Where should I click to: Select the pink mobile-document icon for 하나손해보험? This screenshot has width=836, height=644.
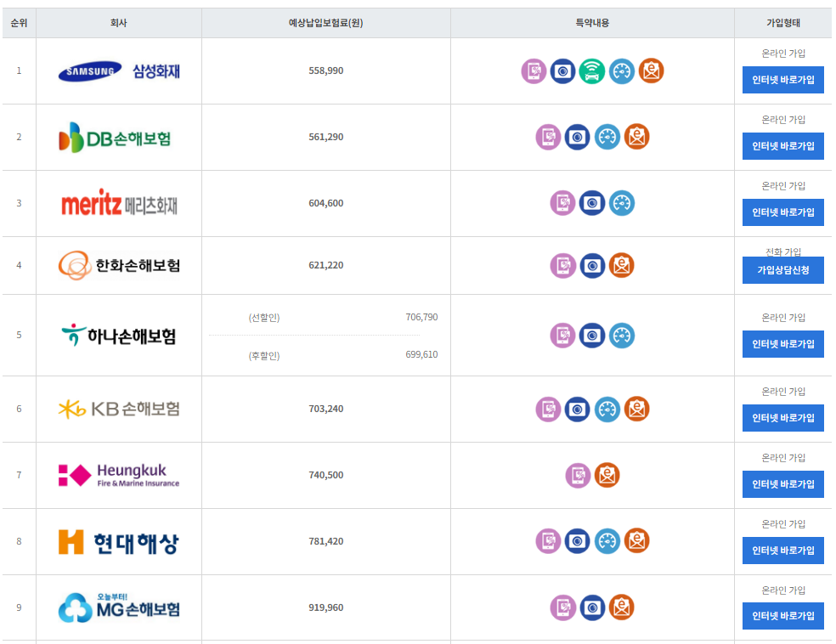563,336
